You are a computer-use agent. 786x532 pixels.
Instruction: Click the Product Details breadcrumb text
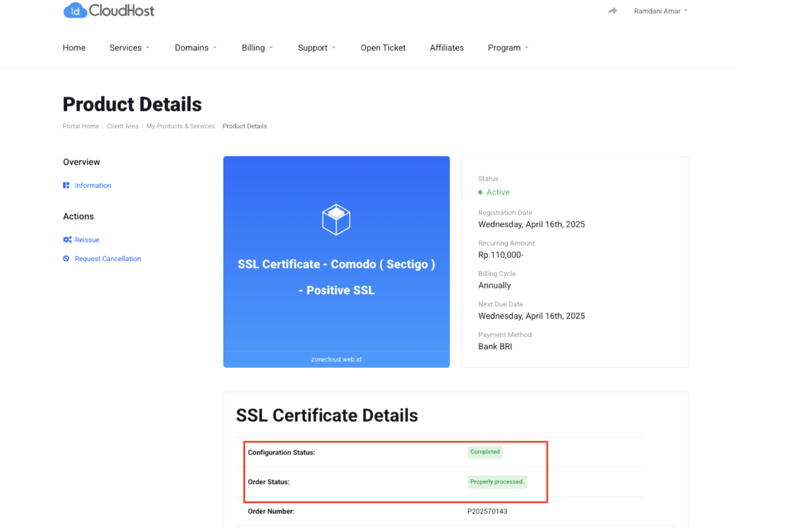pos(244,126)
